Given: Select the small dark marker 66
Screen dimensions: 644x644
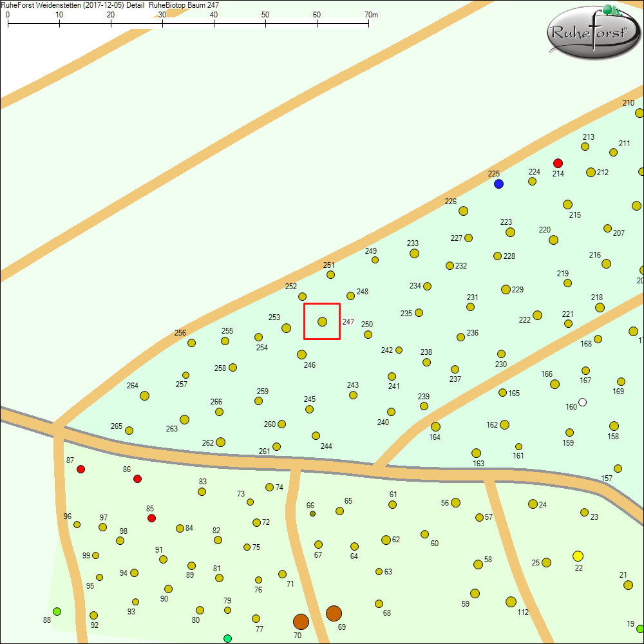Looking at the screenshot, I should 312,514.
